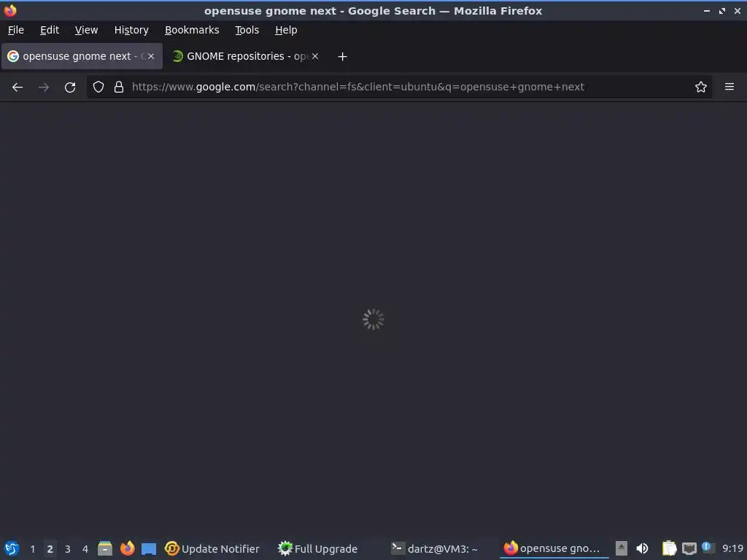Viewport: 747px width, 560px height.
Task: Open the Firefox hamburger application menu
Action: tap(729, 87)
